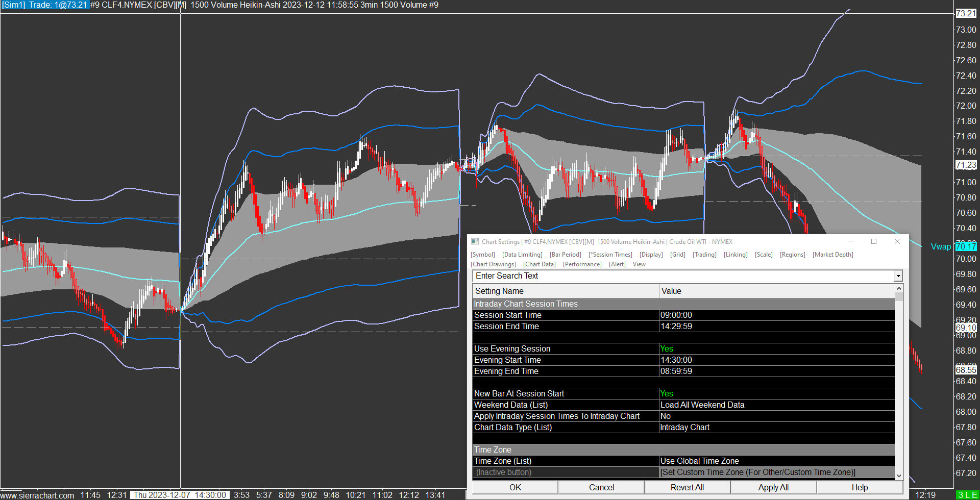
Task: Click the cyan Vwap price label
Action: point(966,246)
